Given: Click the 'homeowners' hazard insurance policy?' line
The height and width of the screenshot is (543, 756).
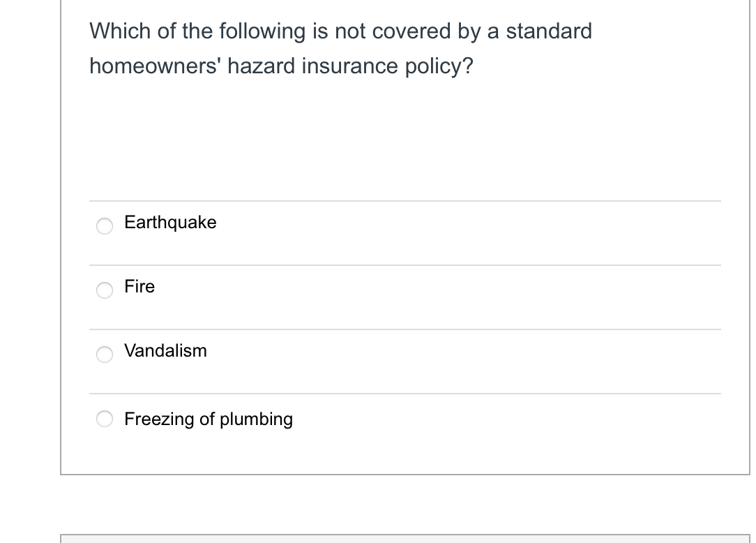Looking at the screenshot, I should [281, 66].
